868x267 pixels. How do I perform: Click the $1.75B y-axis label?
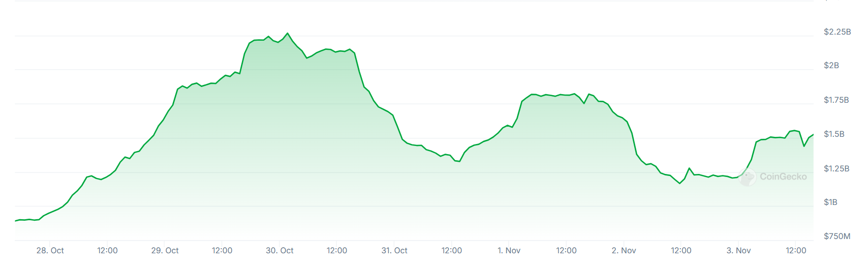(x=836, y=100)
